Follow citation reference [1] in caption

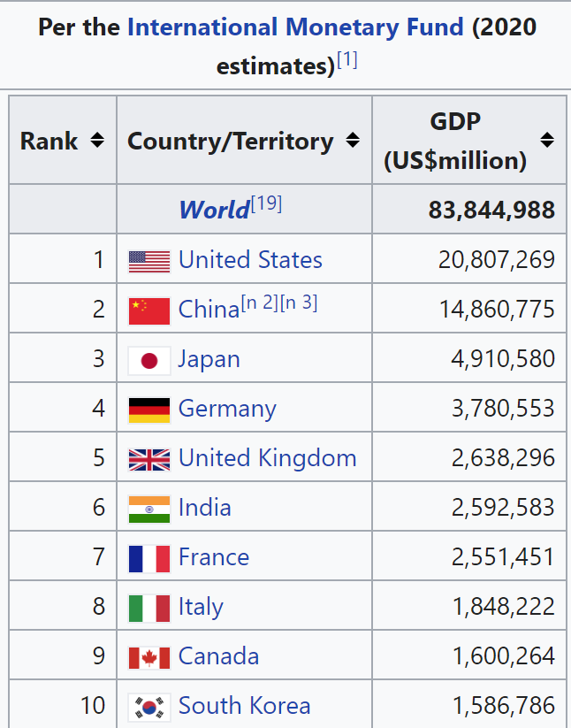click(346, 61)
